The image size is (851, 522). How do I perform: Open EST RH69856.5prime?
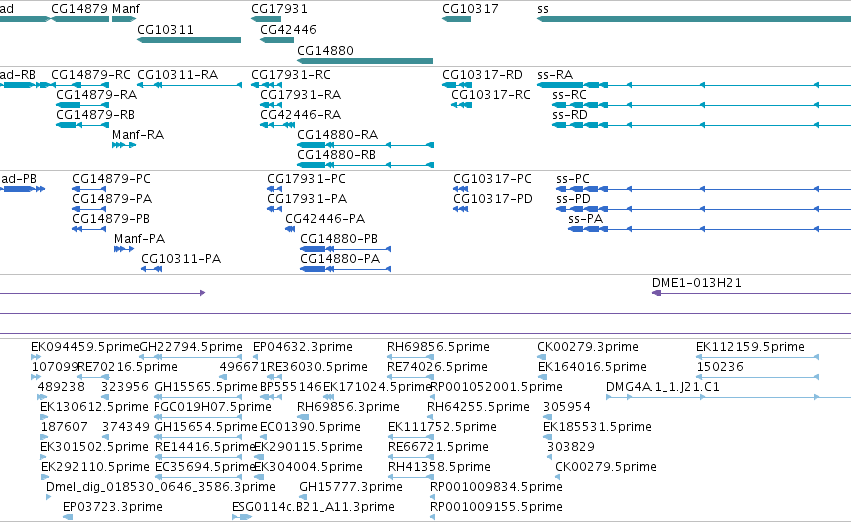click(x=439, y=347)
